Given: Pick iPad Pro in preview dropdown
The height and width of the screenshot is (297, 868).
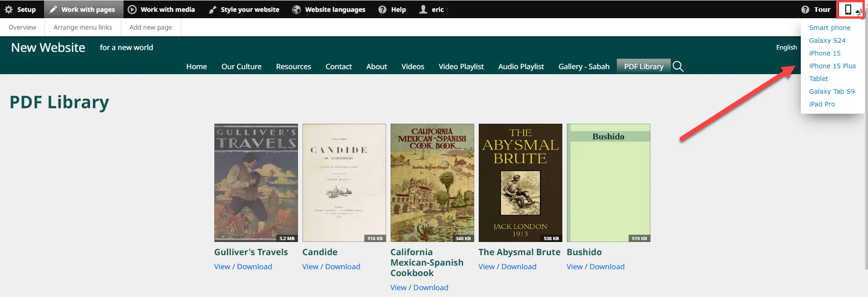Looking at the screenshot, I should [822, 104].
